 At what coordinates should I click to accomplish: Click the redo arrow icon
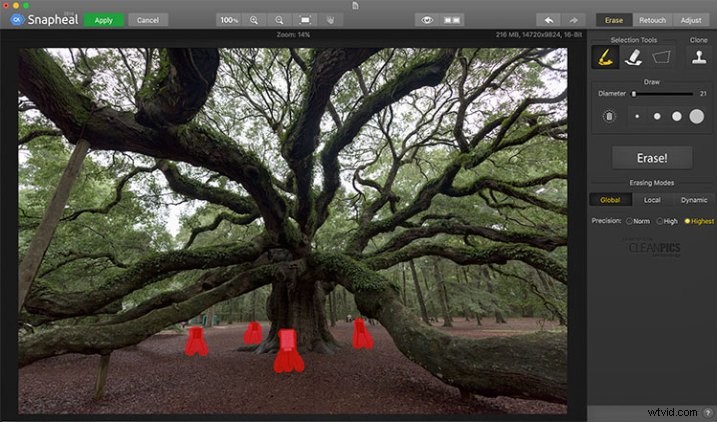(573, 20)
